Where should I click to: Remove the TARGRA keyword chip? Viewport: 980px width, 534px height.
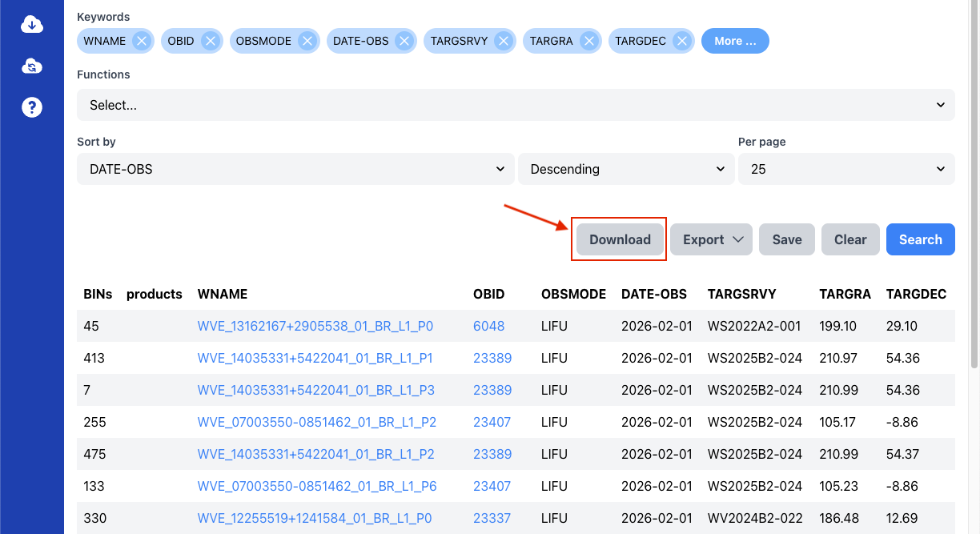pyautogui.click(x=588, y=41)
